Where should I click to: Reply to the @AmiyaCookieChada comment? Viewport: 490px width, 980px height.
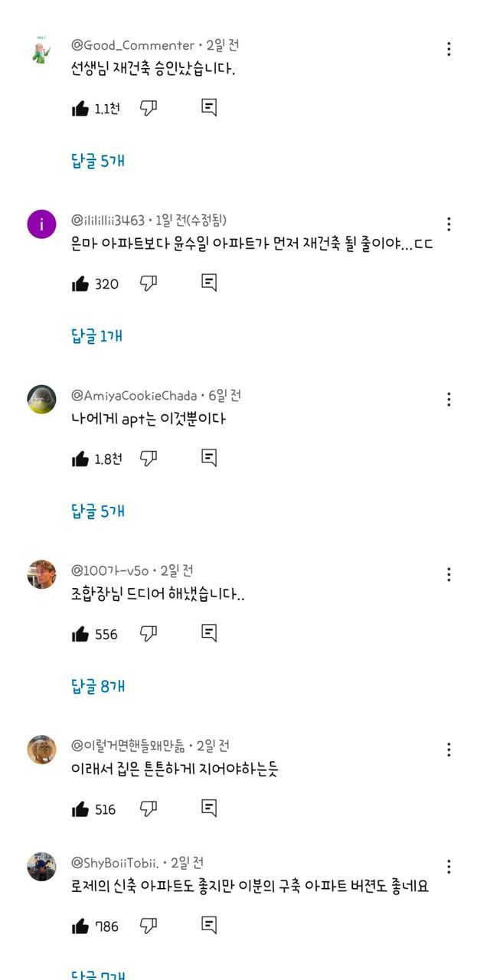209,457
